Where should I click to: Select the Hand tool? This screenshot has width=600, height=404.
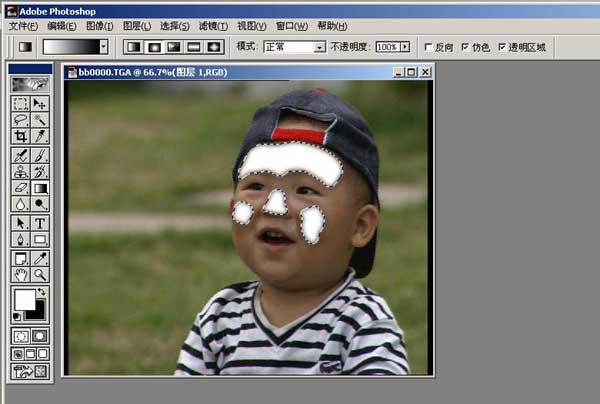[x=21, y=275]
